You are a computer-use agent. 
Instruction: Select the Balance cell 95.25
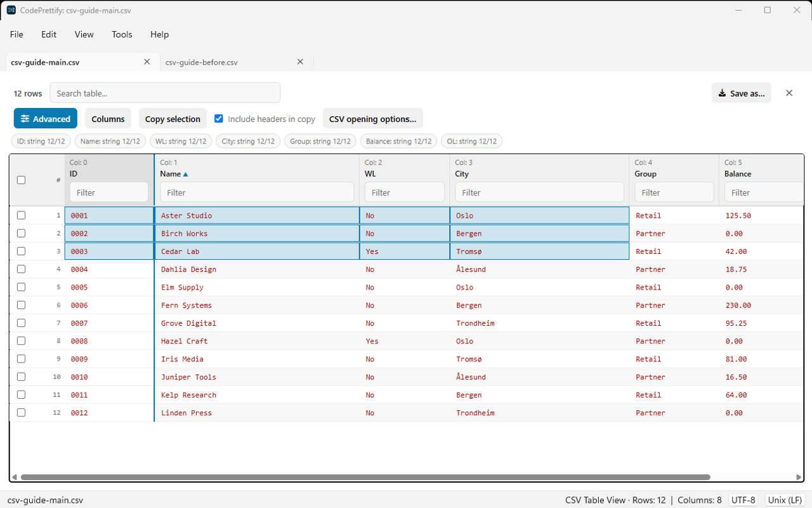click(x=761, y=323)
